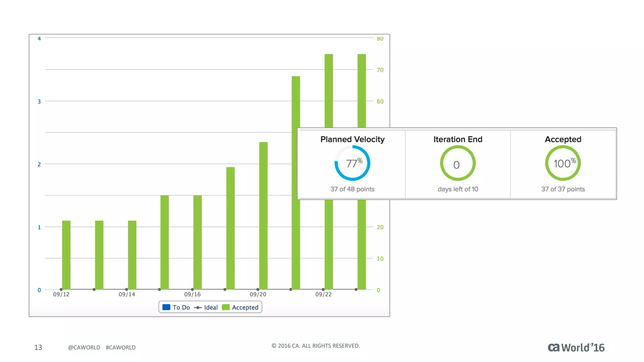The width and height of the screenshot is (644, 362).
Task: Toggle the Accepted legend entry
Action: tap(245, 307)
